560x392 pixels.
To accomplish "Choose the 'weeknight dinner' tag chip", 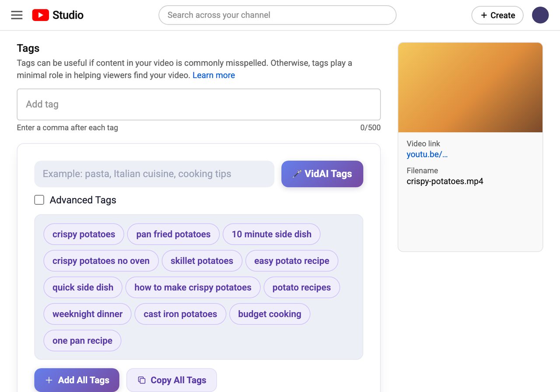I will point(87,314).
